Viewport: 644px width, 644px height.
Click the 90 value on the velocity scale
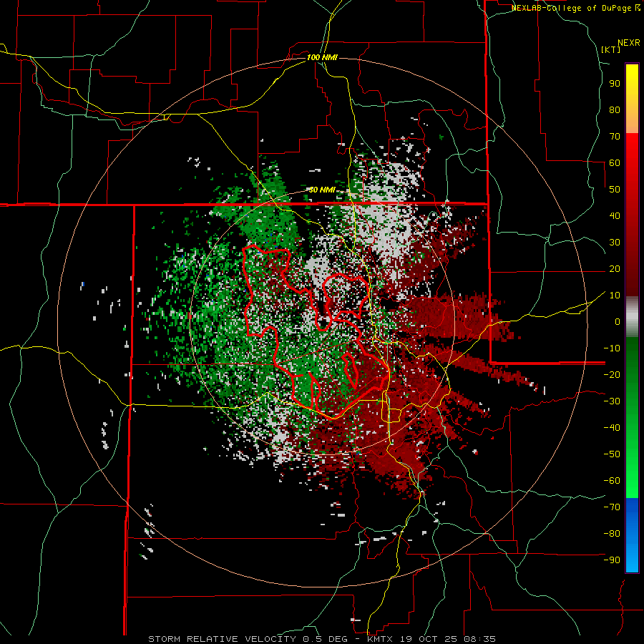[615, 84]
